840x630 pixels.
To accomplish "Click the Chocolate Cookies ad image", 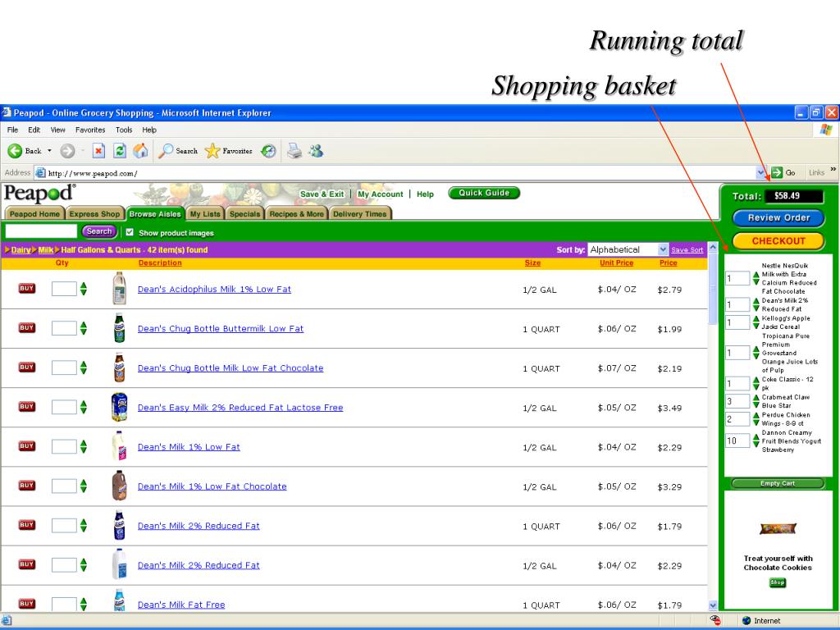I will [778, 529].
